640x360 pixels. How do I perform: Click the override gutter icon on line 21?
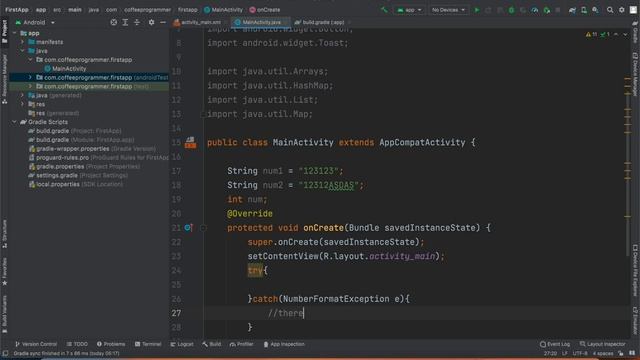click(x=188, y=228)
